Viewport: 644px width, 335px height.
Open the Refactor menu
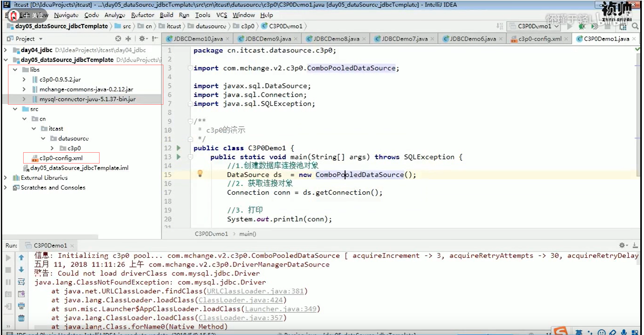pos(142,15)
